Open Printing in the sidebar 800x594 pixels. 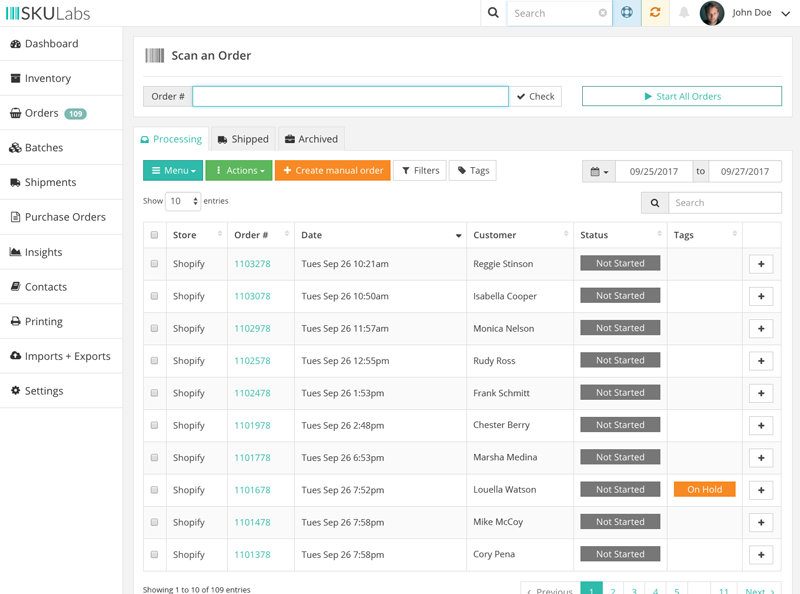(x=61, y=321)
